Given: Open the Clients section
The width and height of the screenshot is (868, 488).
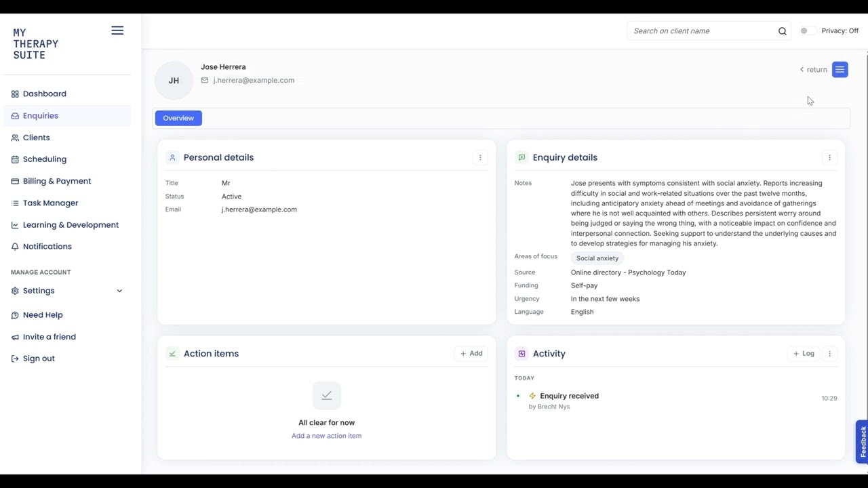Looking at the screenshot, I should (x=37, y=138).
